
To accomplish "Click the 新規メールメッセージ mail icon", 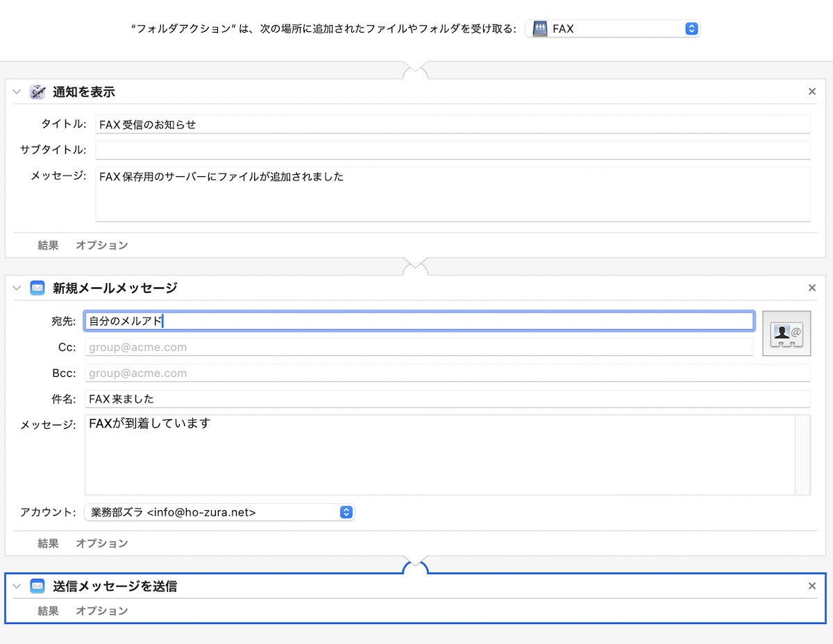I will point(37,288).
